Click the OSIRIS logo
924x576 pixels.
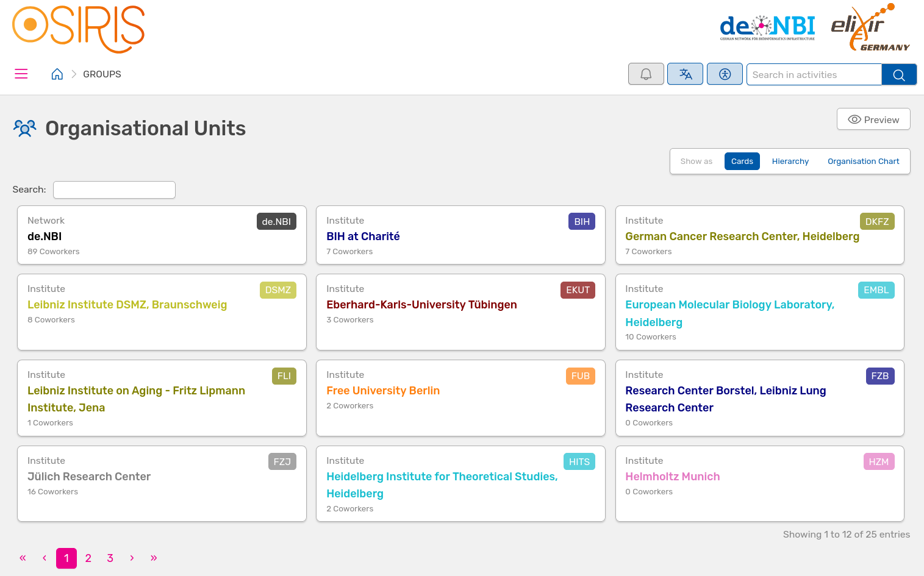point(79,29)
